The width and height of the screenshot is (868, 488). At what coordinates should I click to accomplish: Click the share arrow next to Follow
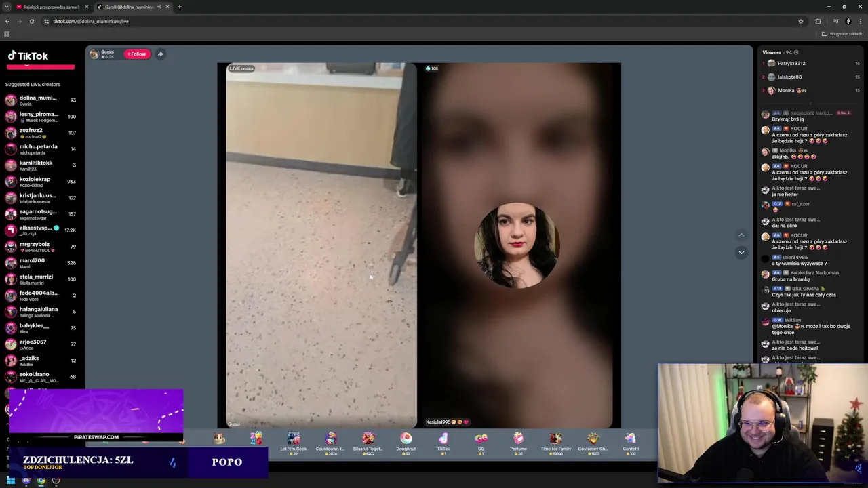click(160, 54)
